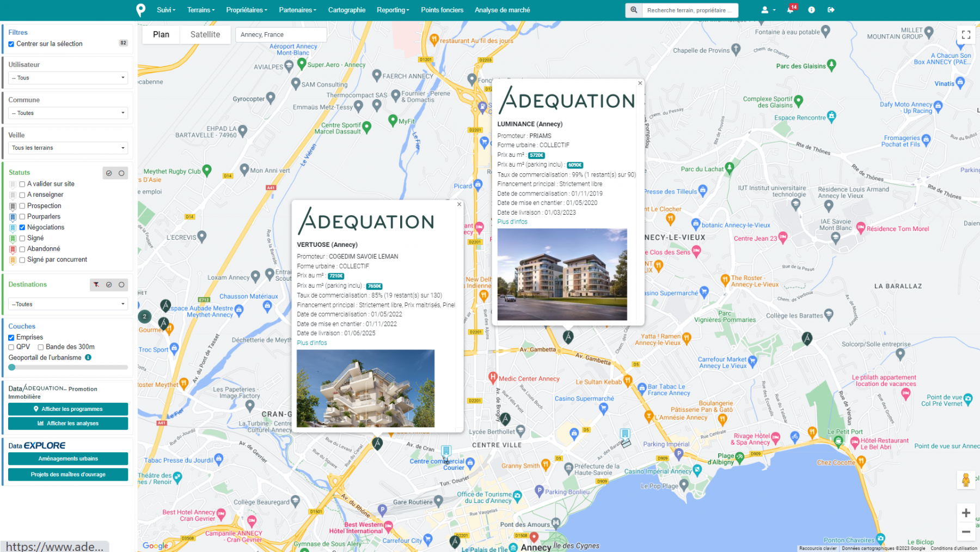The width and height of the screenshot is (980, 552).
Task: Open Plus d'infos link for VERTUOSE
Action: [312, 343]
